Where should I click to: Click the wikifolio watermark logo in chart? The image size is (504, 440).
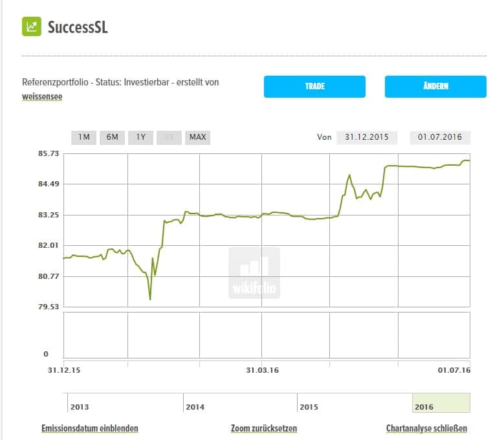(254, 273)
